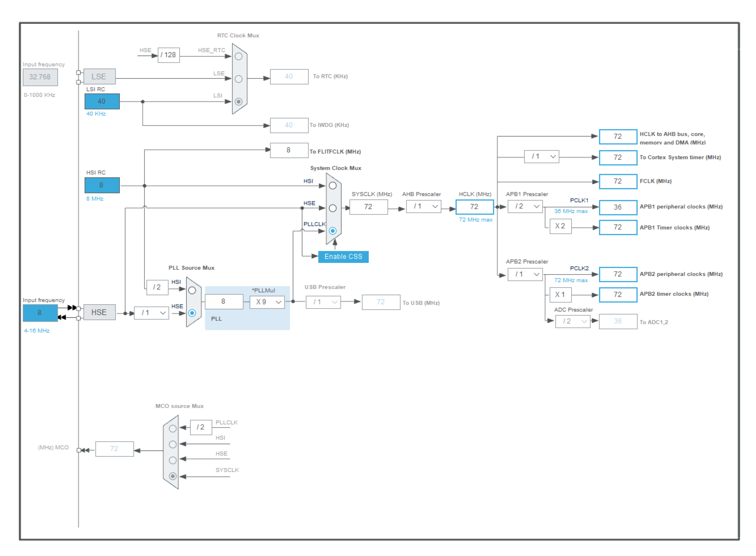Click the LSE input frequency 32.768 field
Screen dimensions: 756x556
coord(40,77)
